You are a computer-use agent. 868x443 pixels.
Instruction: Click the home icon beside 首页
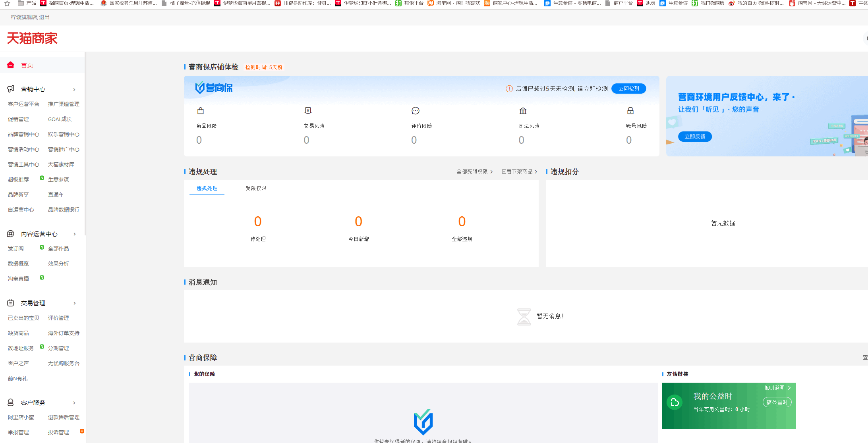pos(11,65)
